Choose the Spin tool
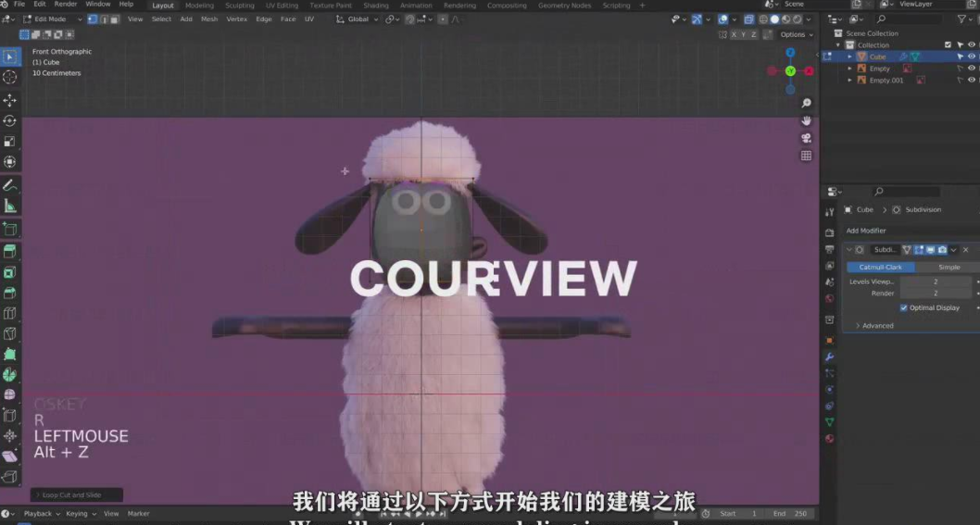Viewport: 980px width, 525px height. tap(10, 375)
